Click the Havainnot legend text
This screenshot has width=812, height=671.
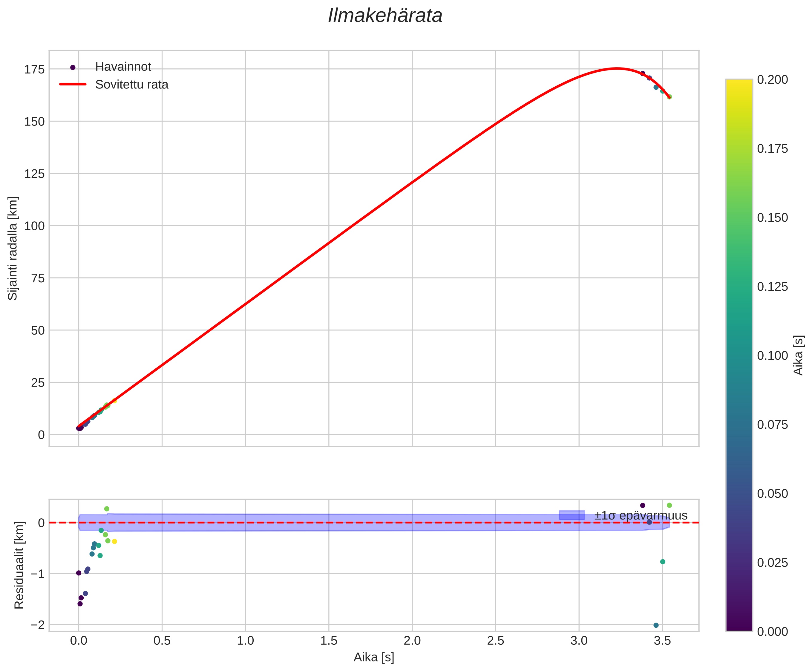pos(123,67)
